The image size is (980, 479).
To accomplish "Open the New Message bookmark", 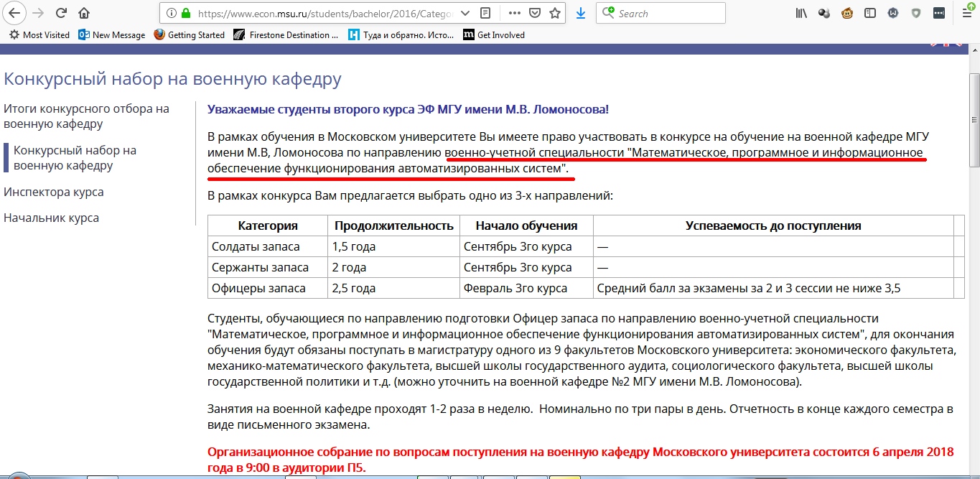I will click(x=112, y=34).
